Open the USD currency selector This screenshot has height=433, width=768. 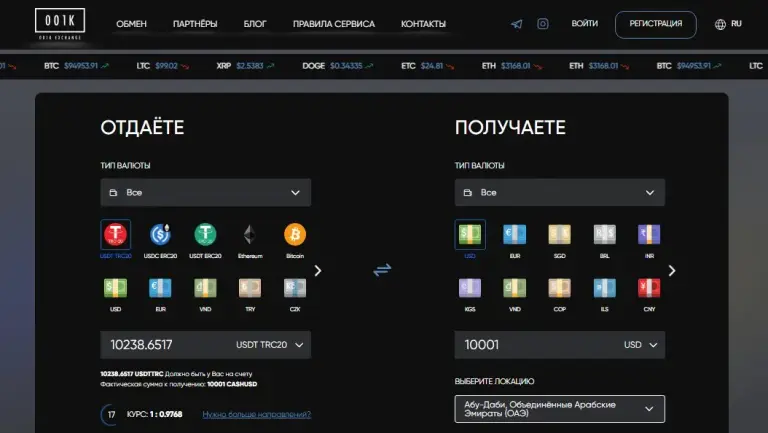tap(641, 345)
